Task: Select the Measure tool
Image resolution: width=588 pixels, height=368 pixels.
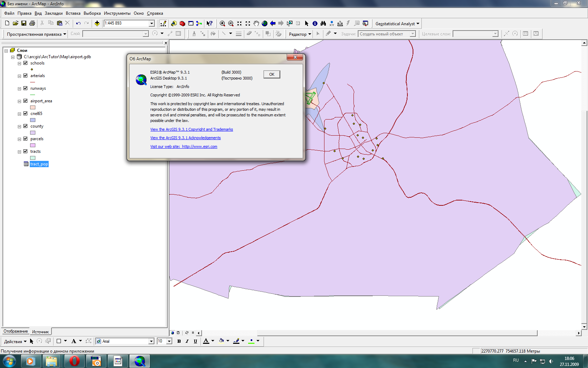Action: pos(340,23)
